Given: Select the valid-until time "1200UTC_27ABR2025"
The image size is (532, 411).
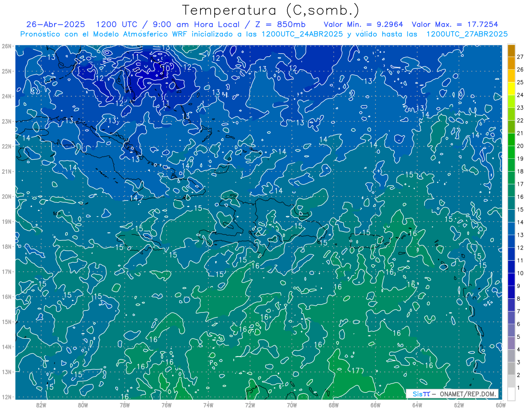Looking at the screenshot, I should (467, 34).
